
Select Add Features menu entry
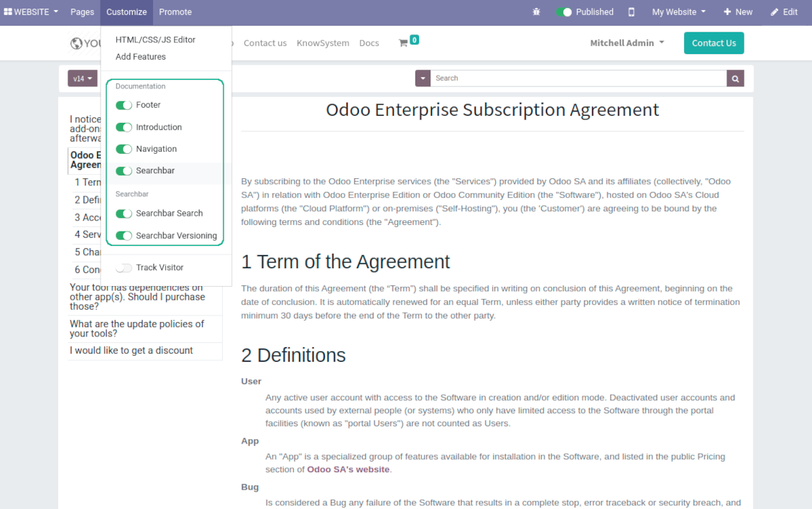[x=140, y=57]
